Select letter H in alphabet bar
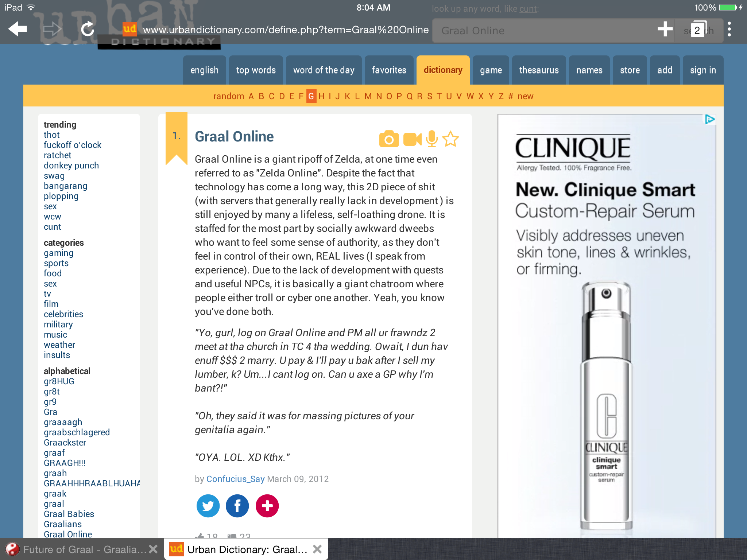Viewport: 747px width, 560px height. click(x=321, y=96)
